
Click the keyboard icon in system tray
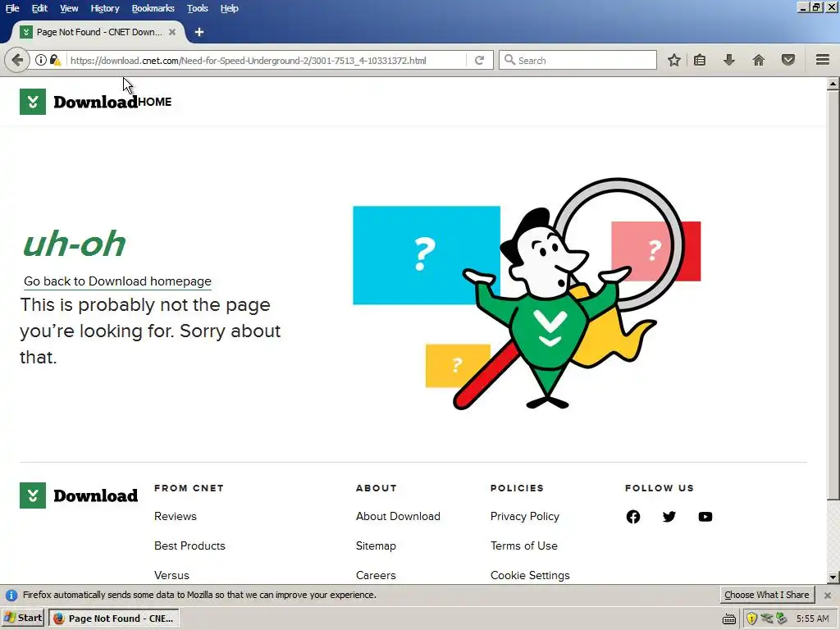[x=729, y=619]
